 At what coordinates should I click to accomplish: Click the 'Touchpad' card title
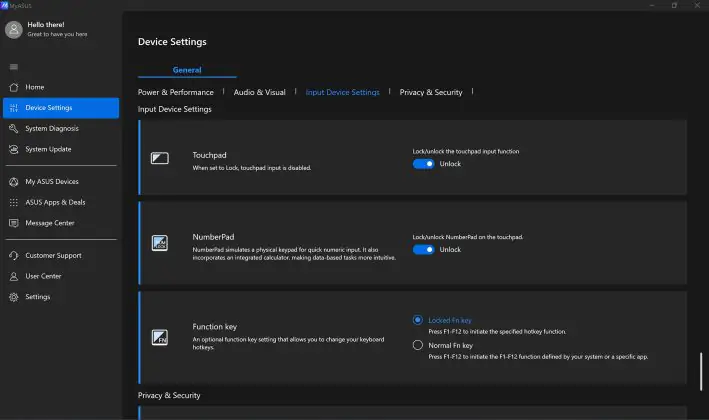coord(209,155)
